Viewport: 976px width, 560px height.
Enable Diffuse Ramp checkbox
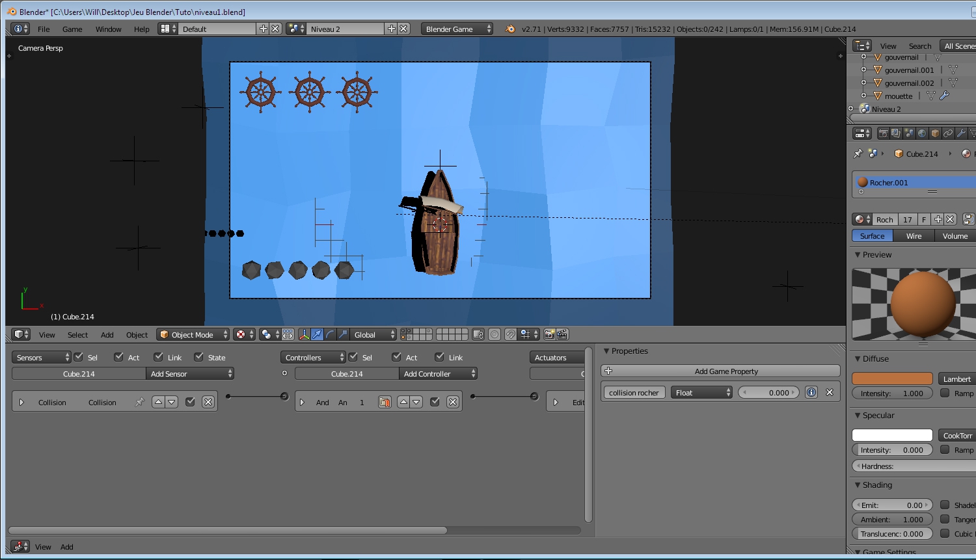click(x=945, y=393)
